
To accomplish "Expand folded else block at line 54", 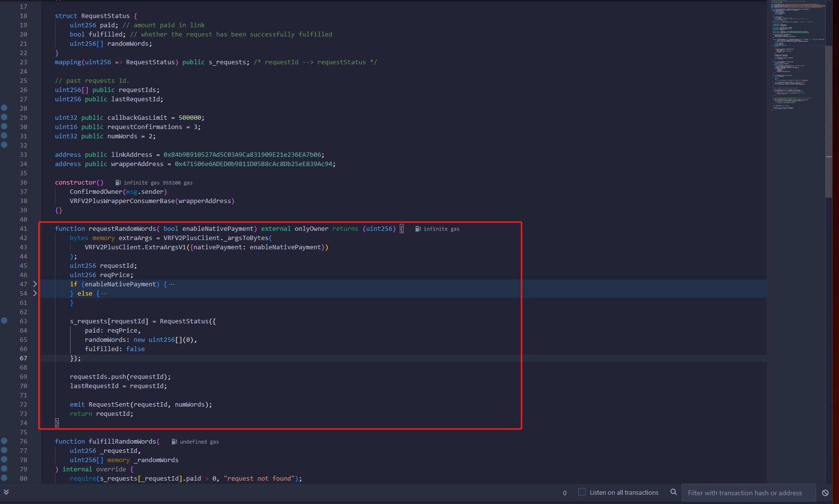I will [x=35, y=293].
